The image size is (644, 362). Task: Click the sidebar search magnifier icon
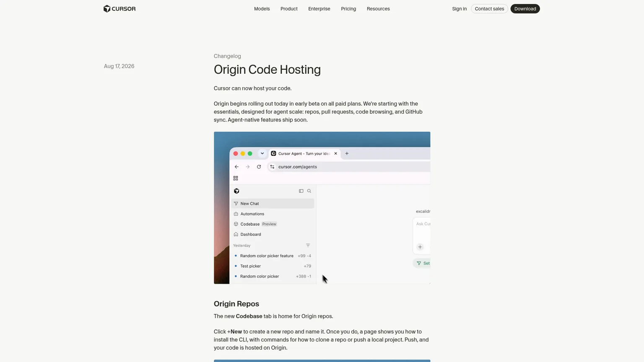[309, 191]
